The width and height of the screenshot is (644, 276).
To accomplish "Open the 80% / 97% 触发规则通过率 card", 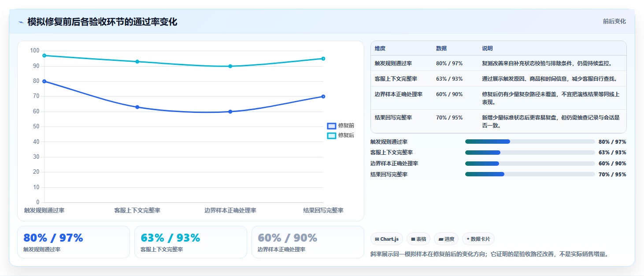I will click(x=74, y=242).
